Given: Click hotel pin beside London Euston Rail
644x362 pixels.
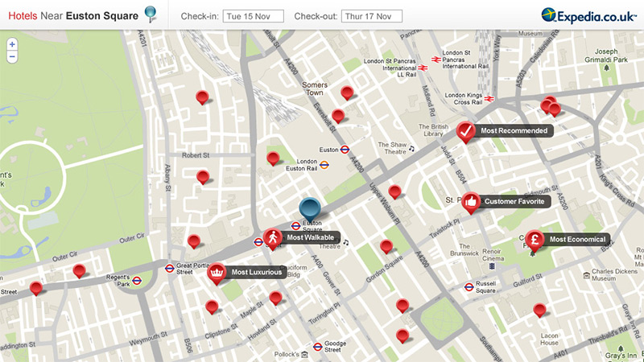Looking at the screenshot, I should pyautogui.click(x=273, y=158).
